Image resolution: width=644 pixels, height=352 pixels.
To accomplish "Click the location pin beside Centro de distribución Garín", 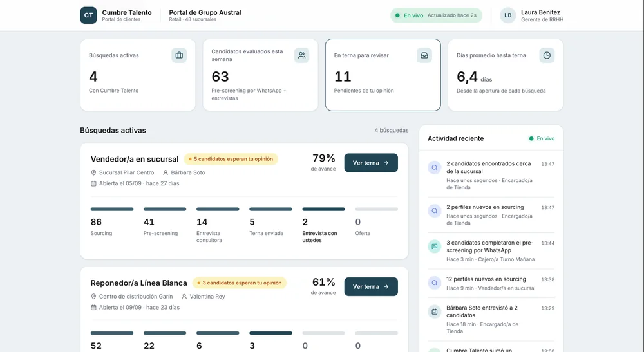I will (93, 297).
